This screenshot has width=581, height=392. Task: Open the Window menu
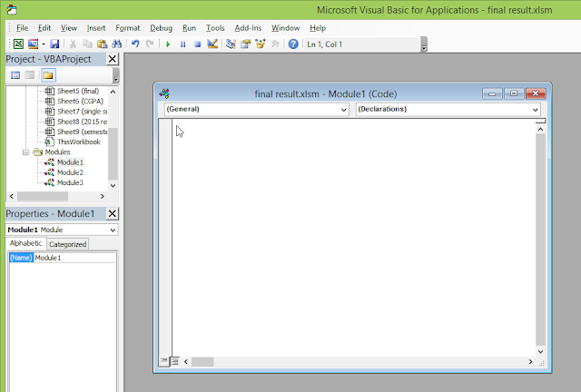pyautogui.click(x=285, y=28)
